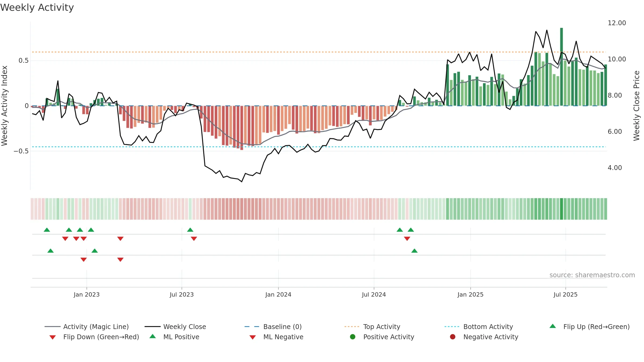Click the flip-down marker between Jul 2024 and Jan 2025
This screenshot has height=362, width=644.
click(x=407, y=239)
